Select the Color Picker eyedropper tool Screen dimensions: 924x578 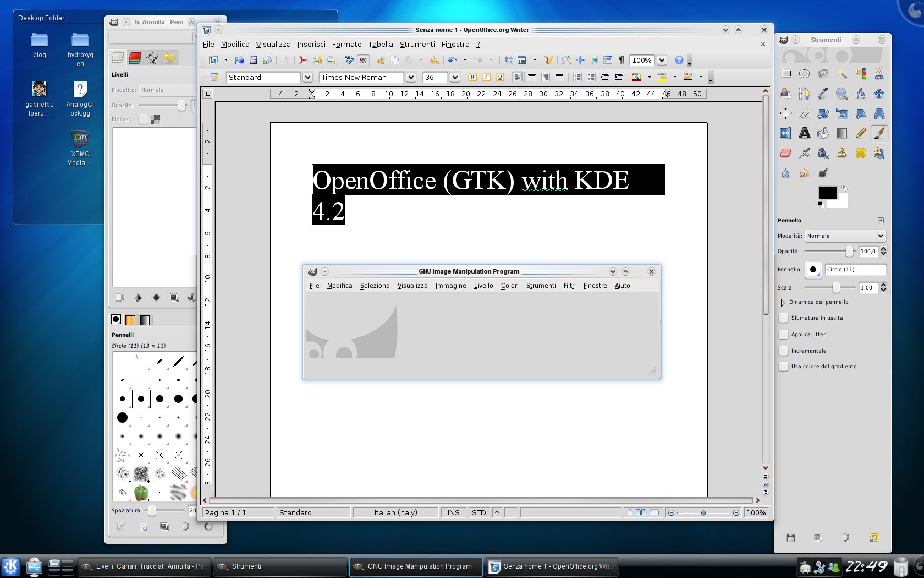tap(823, 94)
